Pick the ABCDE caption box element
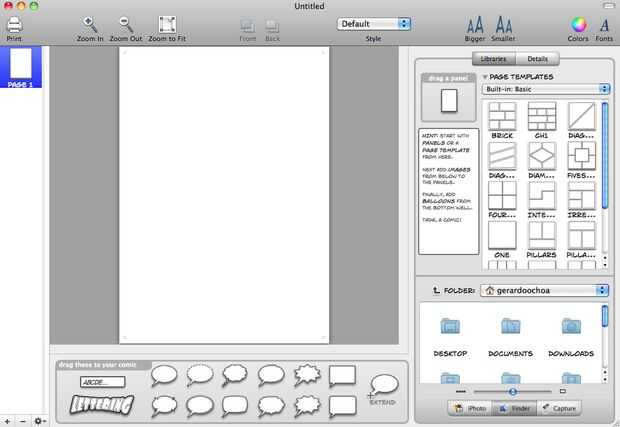The width and height of the screenshot is (620, 427). [102, 382]
